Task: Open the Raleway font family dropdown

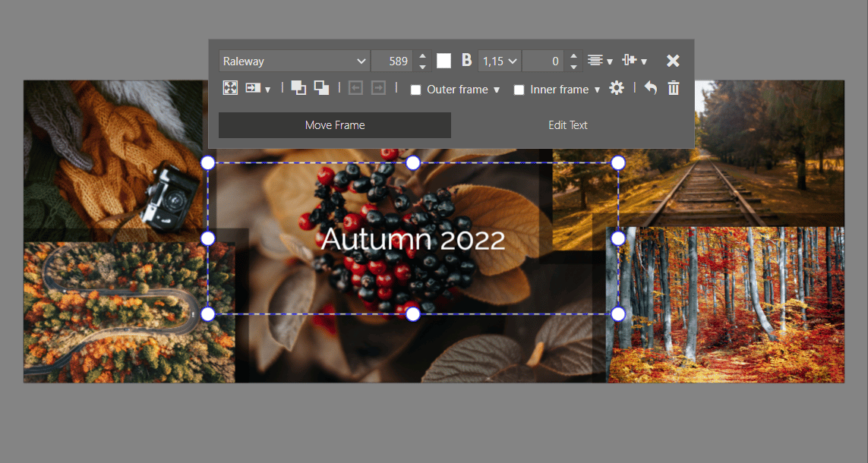Action: pos(295,60)
